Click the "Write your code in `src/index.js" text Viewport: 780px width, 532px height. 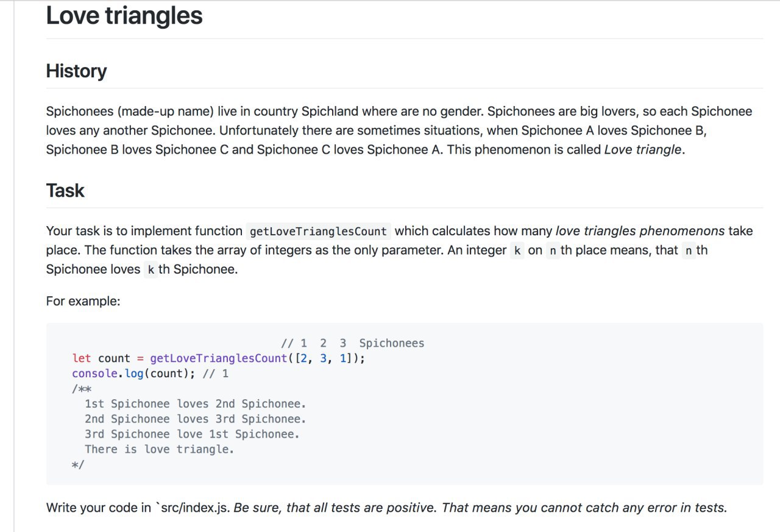click(x=138, y=508)
